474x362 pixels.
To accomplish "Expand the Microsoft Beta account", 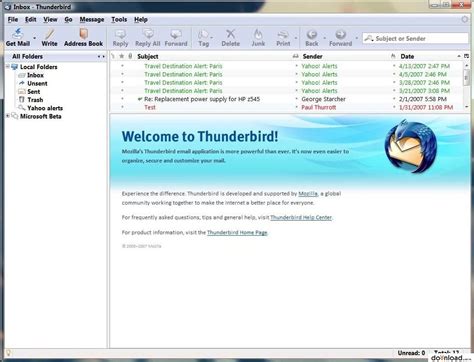I will [7, 116].
